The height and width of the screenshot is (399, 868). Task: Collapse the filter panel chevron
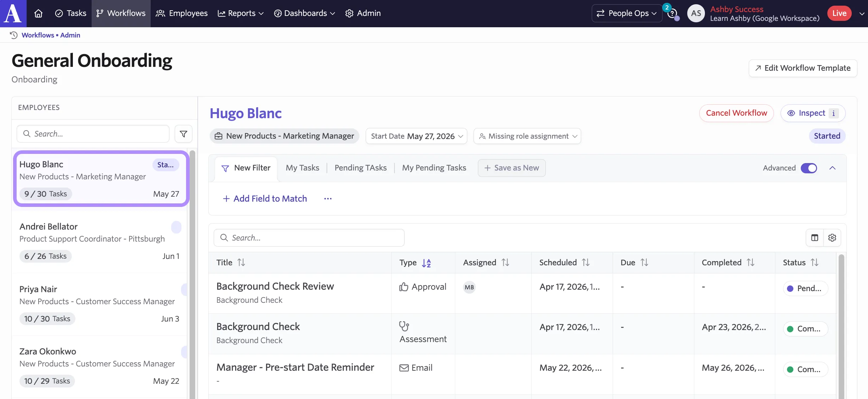(833, 168)
